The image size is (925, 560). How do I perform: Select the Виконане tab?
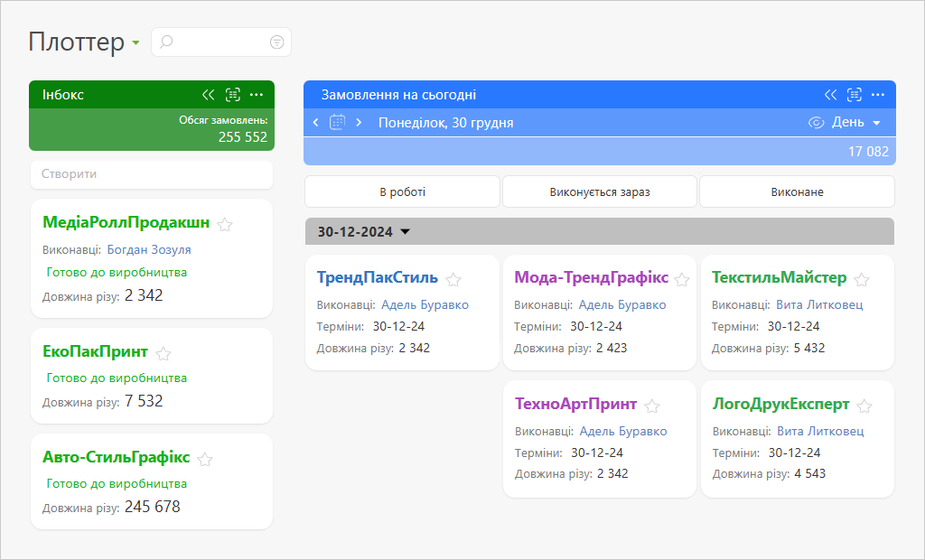pyautogui.click(x=797, y=191)
